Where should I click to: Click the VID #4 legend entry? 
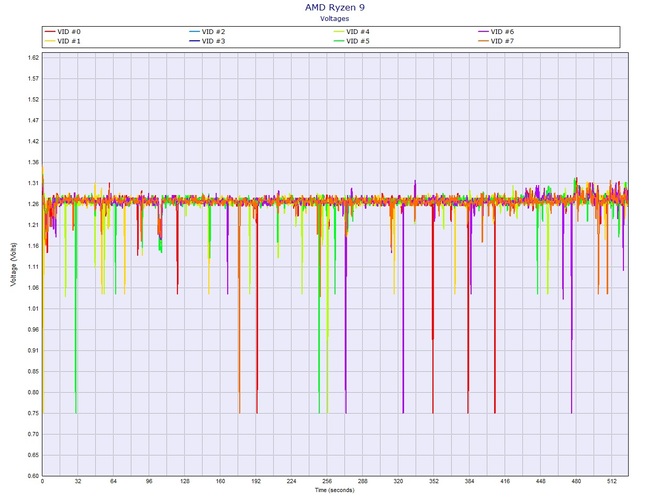pyautogui.click(x=352, y=32)
